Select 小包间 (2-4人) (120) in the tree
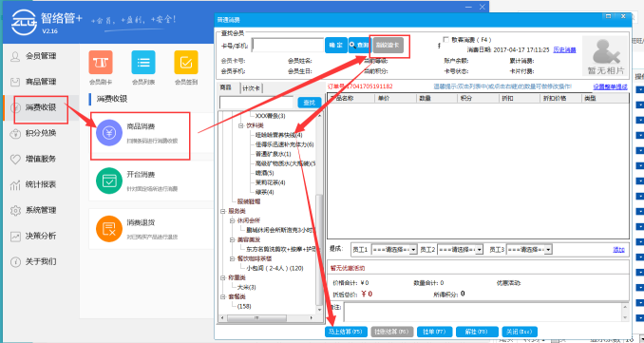 [275, 268]
